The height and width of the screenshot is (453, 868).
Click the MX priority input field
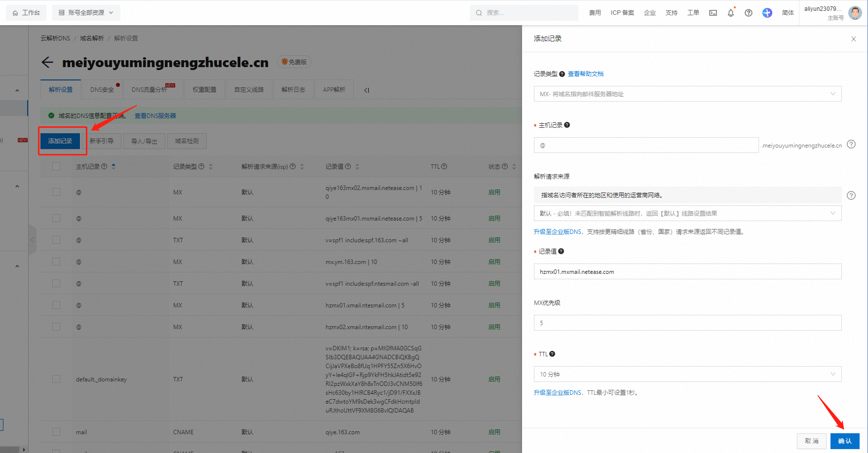[687, 323]
